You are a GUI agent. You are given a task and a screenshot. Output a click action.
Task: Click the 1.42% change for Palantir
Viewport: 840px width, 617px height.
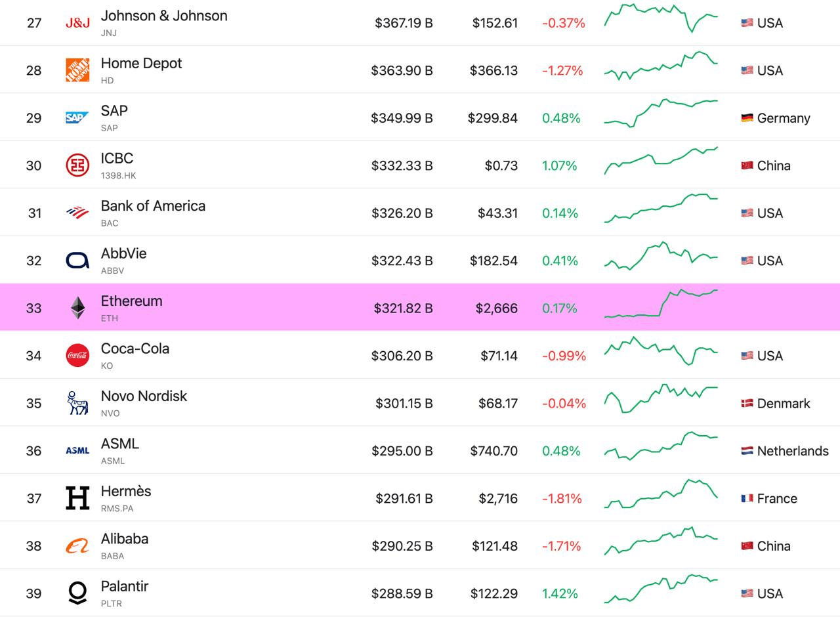[560, 593]
